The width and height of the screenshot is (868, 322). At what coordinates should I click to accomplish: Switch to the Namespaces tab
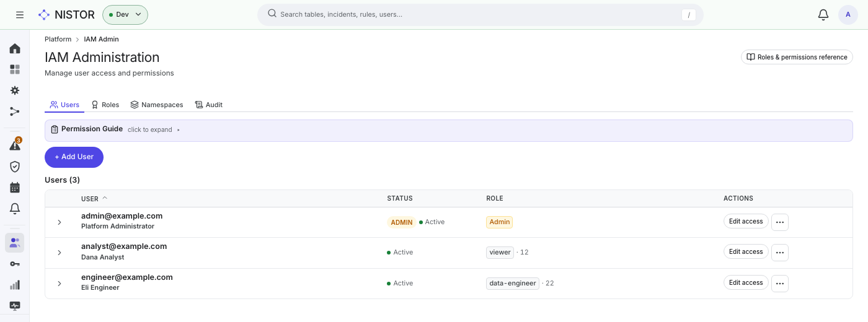(x=157, y=105)
